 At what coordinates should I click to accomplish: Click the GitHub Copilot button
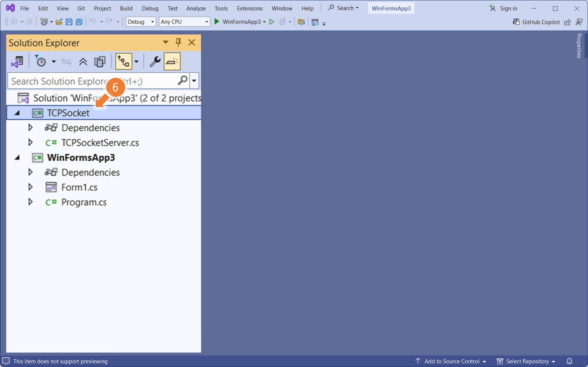pyautogui.click(x=536, y=22)
